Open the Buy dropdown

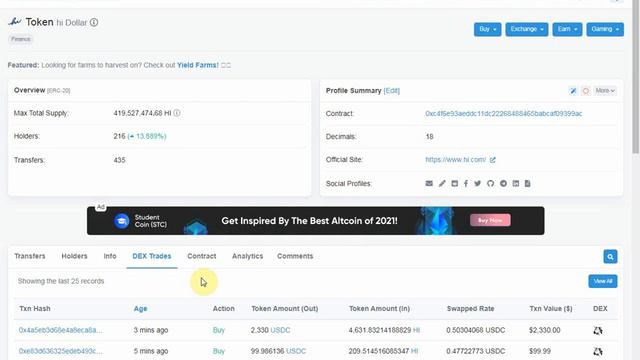(x=487, y=29)
